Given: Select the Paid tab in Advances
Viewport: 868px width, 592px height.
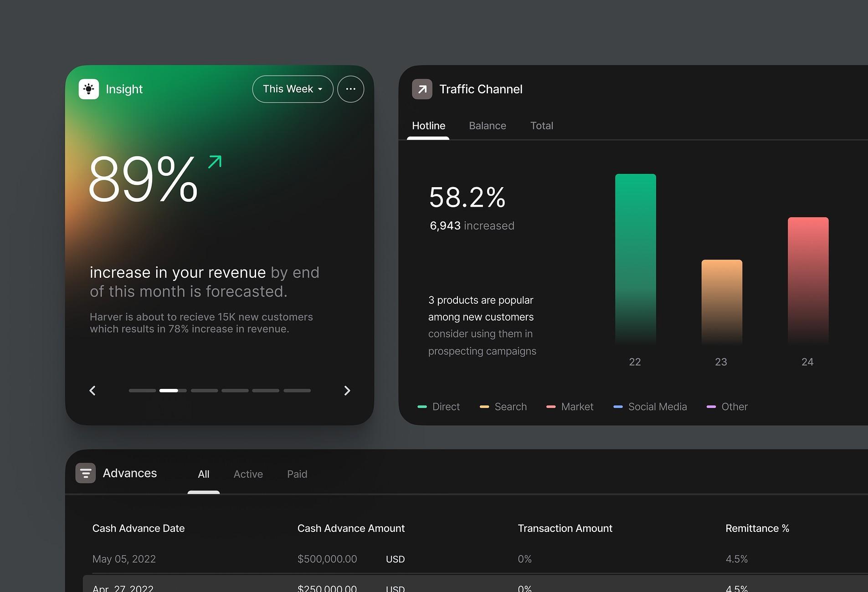Looking at the screenshot, I should (297, 474).
